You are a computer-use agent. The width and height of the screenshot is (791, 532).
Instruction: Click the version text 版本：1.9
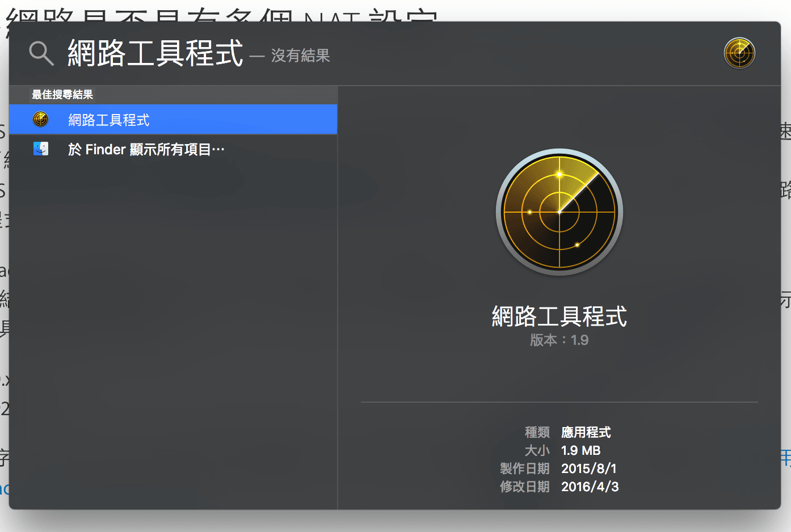coord(559,340)
